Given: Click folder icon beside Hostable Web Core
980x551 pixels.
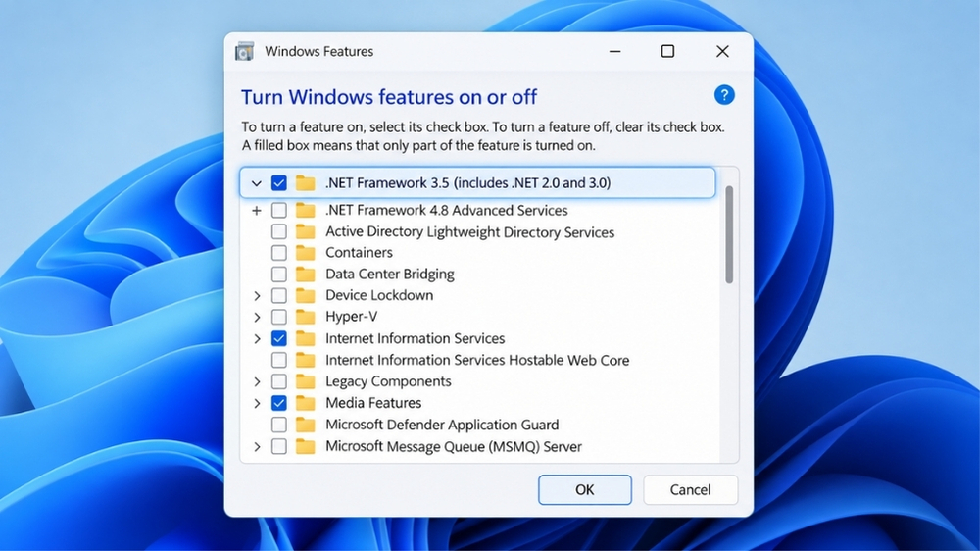Looking at the screenshot, I should (305, 360).
